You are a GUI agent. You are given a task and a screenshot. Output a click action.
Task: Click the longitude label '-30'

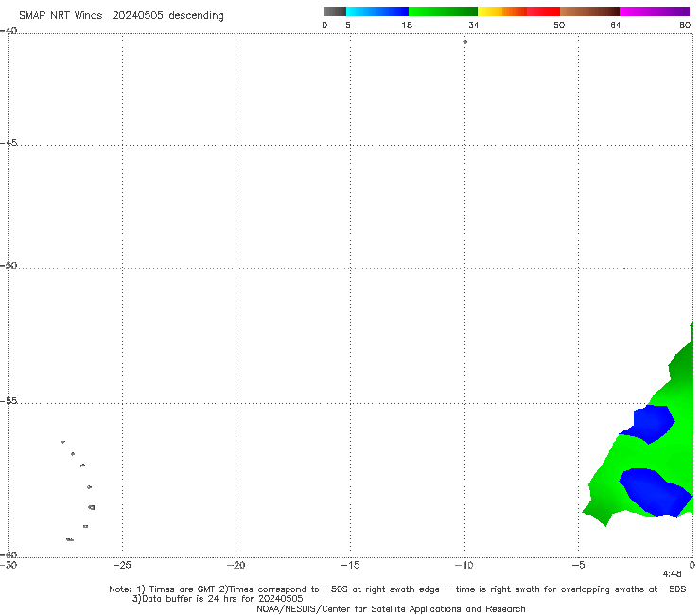click(9, 565)
